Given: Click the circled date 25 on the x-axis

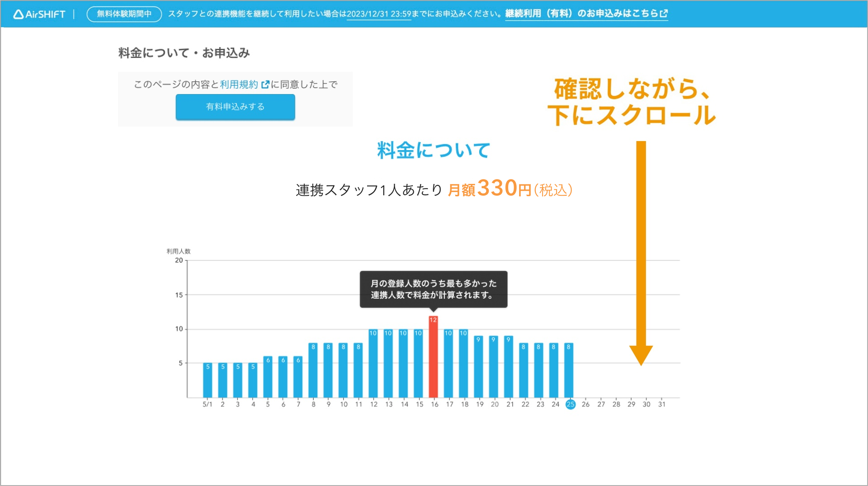Looking at the screenshot, I should pyautogui.click(x=571, y=404).
